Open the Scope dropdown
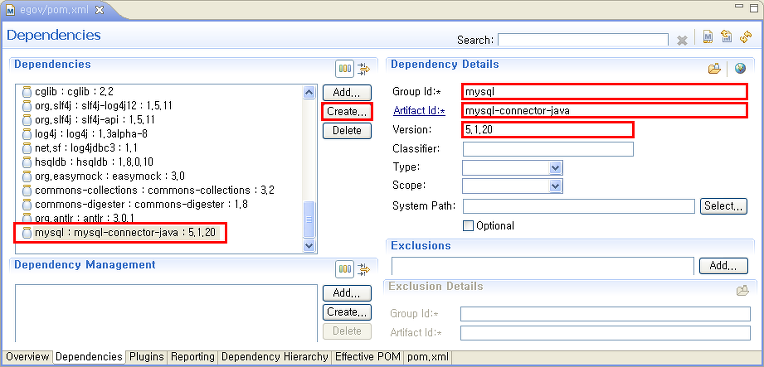This screenshot has width=764, height=367. [555, 186]
